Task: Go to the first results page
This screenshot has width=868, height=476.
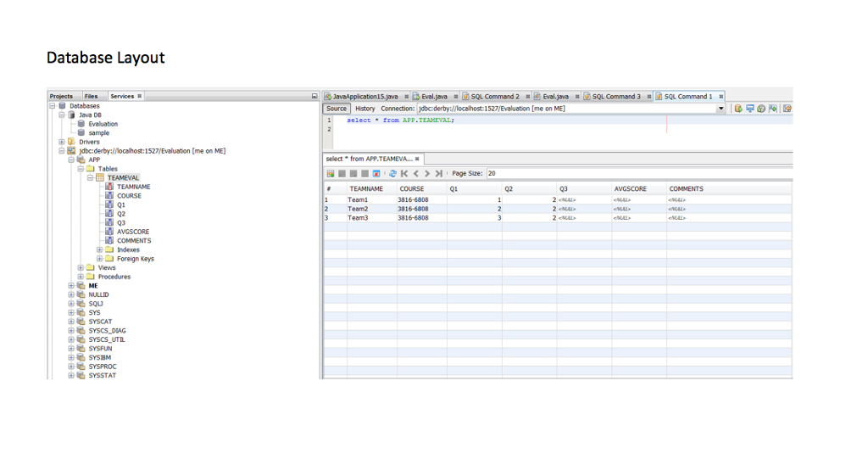Action: [404, 173]
